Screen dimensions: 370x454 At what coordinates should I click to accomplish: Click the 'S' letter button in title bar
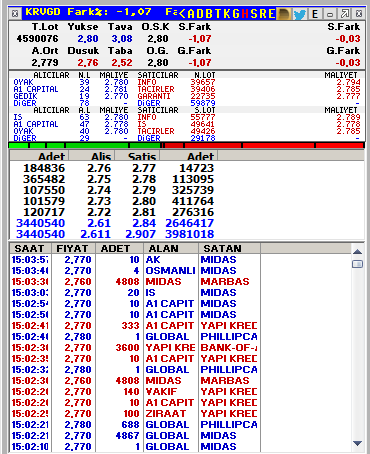pyautogui.click(x=254, y=14)
